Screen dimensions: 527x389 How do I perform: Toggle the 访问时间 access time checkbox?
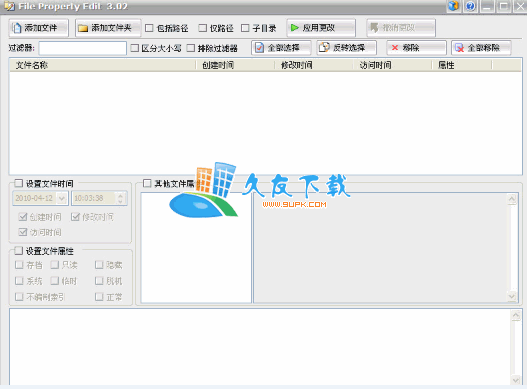pyautogui.click(x=23, y=232)
